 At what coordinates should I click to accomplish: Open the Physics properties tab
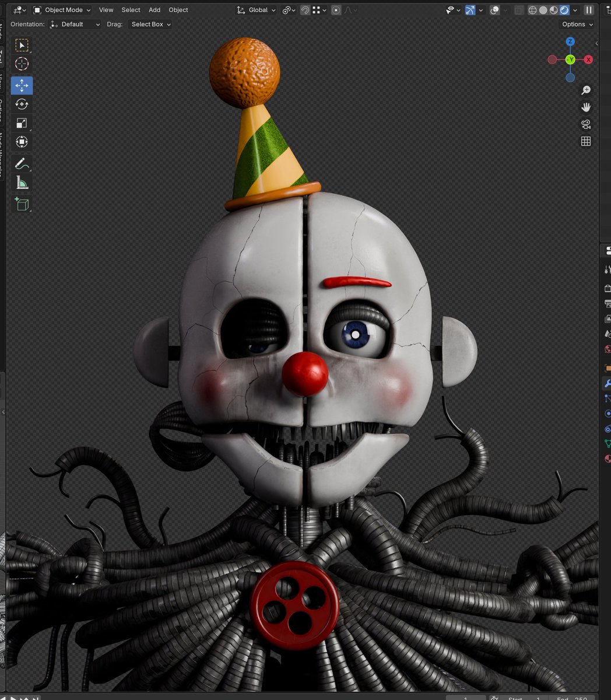coord(608,414)
